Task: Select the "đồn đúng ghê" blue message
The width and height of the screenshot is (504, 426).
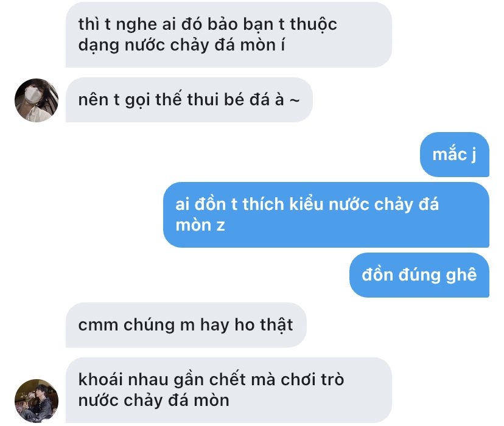Action: pos(419,275)
